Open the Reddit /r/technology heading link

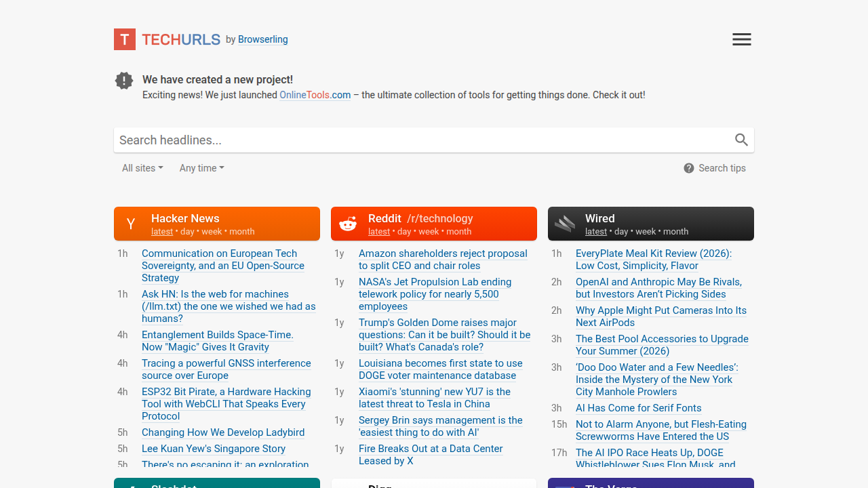[420, 218]
